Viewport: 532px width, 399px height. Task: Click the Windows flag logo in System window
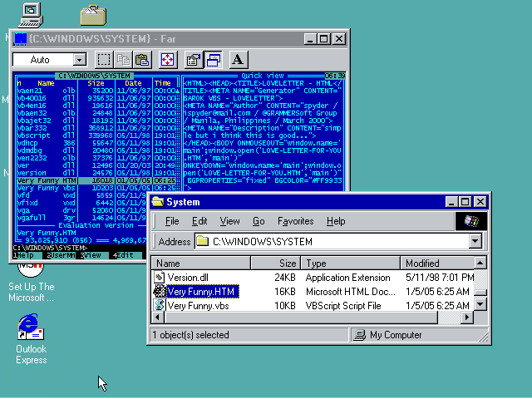tap(471, 221)
